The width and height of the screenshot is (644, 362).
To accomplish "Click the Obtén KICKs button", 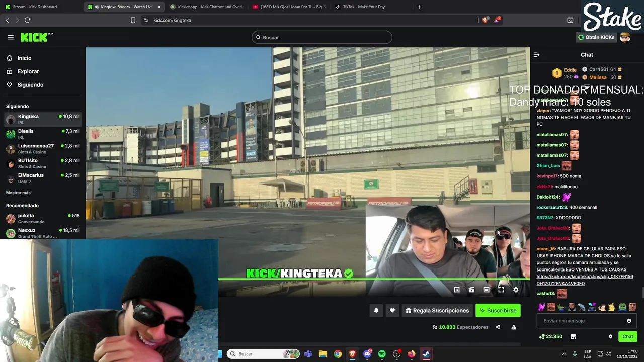I will click(596, 37).
